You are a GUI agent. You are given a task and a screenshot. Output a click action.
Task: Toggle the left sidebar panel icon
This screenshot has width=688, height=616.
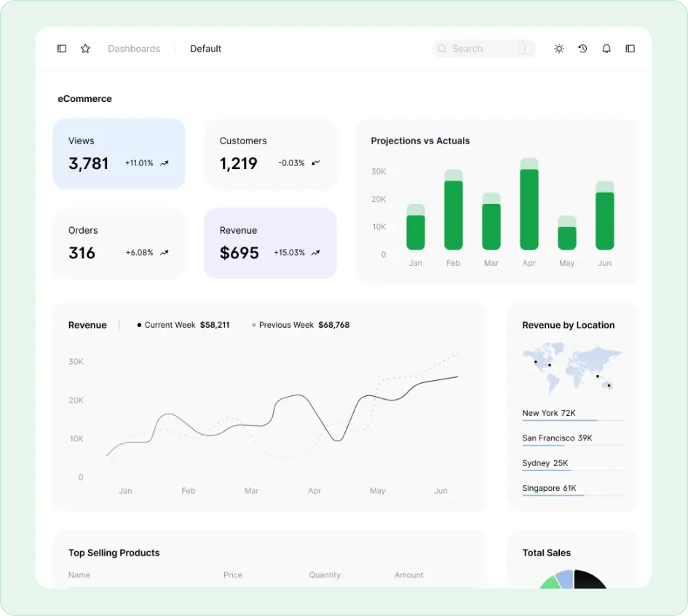pos(62,49)
